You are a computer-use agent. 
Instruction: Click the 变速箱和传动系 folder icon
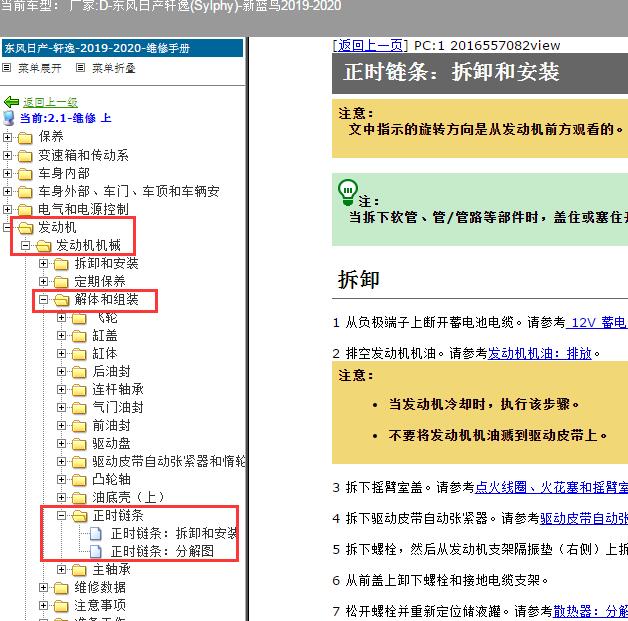pos(25,156)
